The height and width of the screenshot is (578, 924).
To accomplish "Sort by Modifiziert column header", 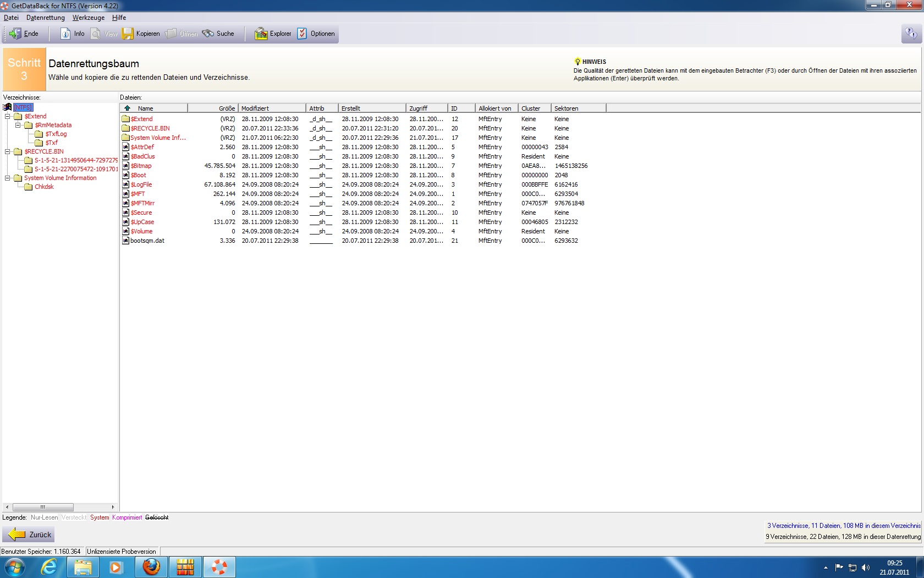I will click(272, 108).
